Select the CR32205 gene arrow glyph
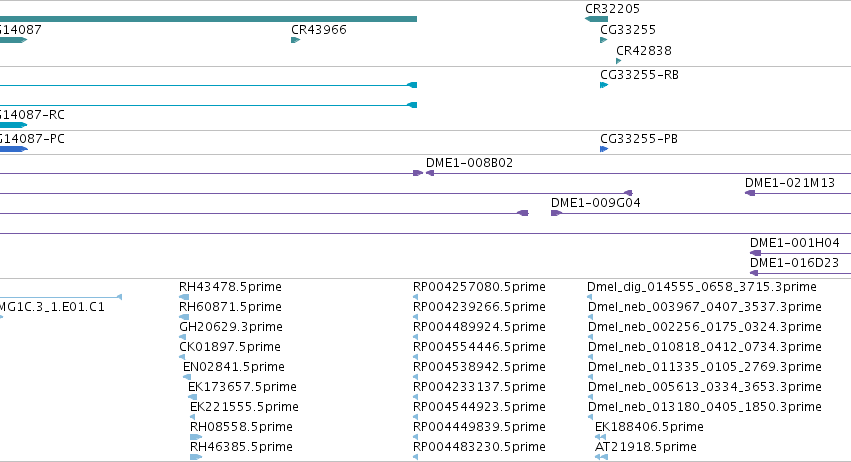 [x=596, y=19]
